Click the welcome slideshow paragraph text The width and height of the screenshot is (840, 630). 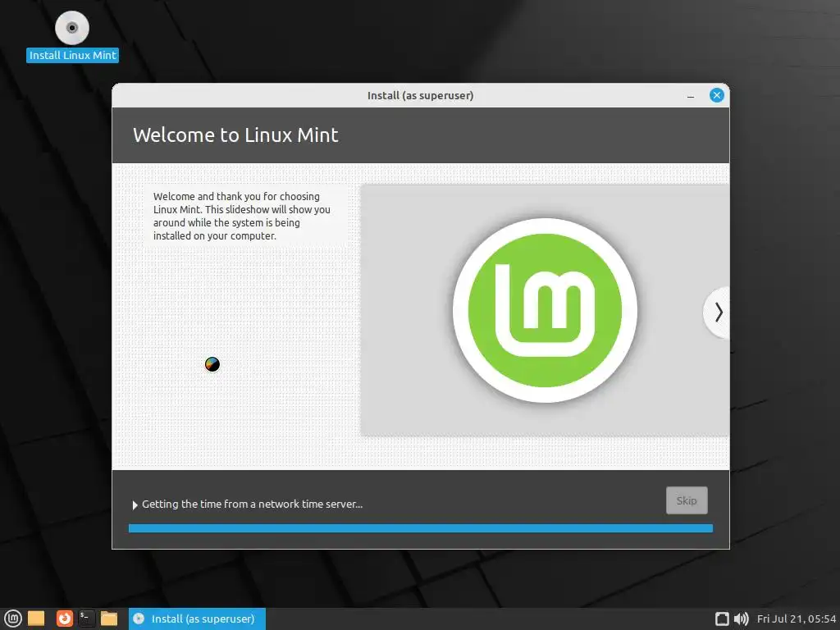click(x=242, y=216)
